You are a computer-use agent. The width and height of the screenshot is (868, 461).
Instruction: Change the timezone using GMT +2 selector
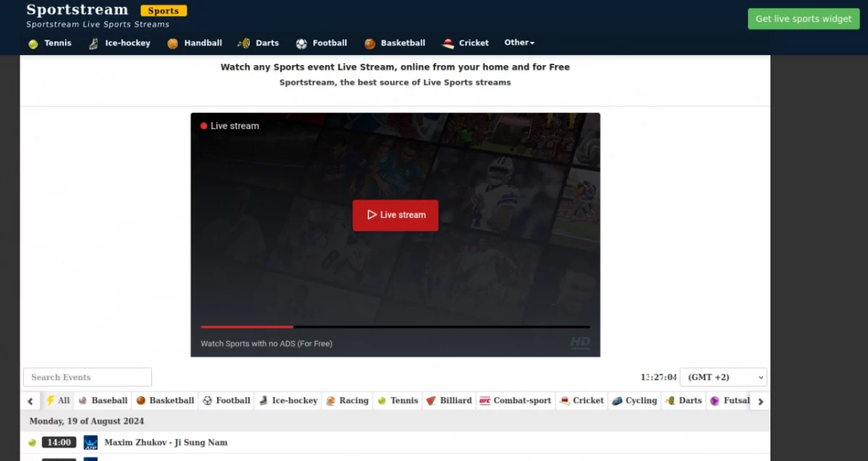click(723, 377)
